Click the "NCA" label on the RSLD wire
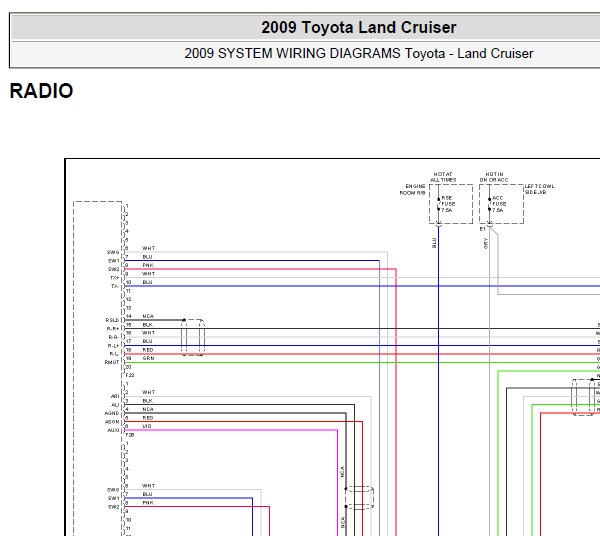 pos(148,316)
